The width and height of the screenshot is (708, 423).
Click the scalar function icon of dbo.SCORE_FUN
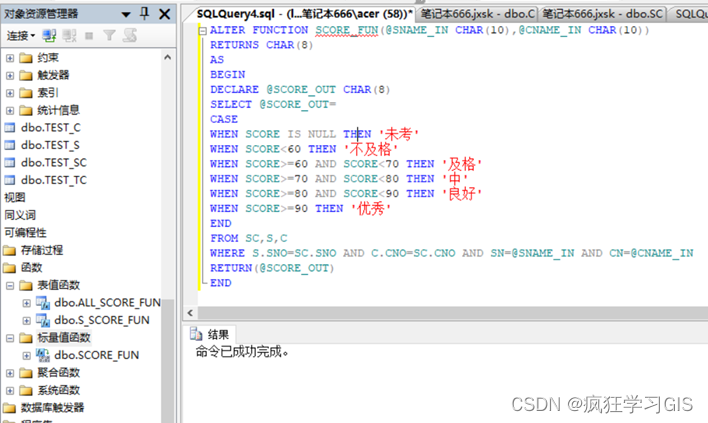click(43, 356)
